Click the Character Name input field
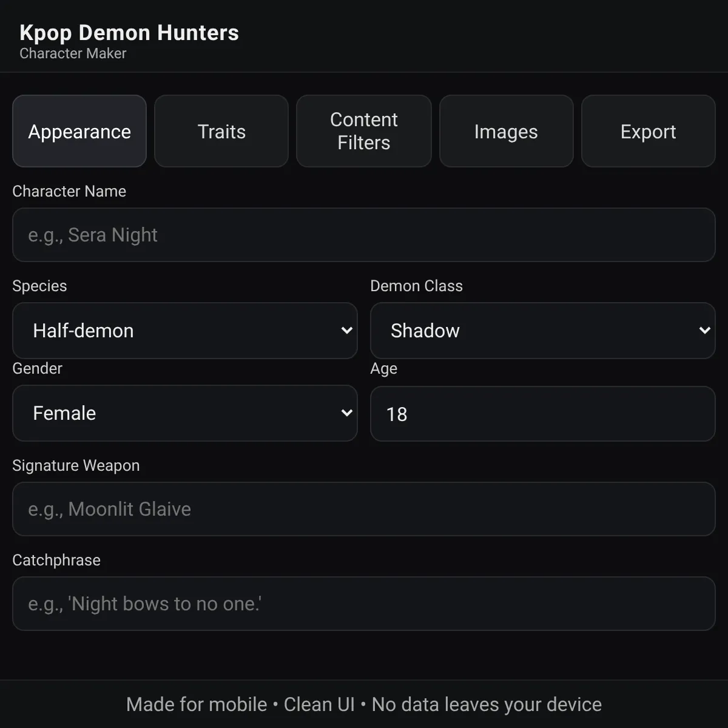728x728 pixels. click(x=364, y=235)
